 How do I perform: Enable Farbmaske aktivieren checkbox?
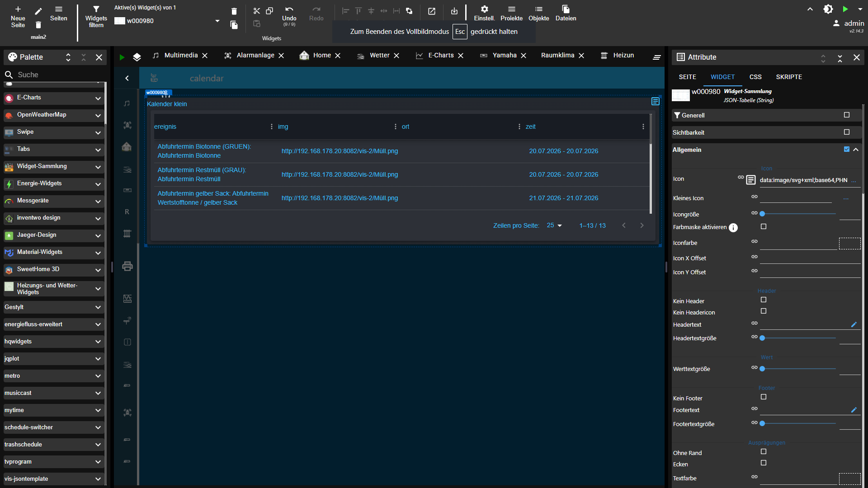click(764, 226)
